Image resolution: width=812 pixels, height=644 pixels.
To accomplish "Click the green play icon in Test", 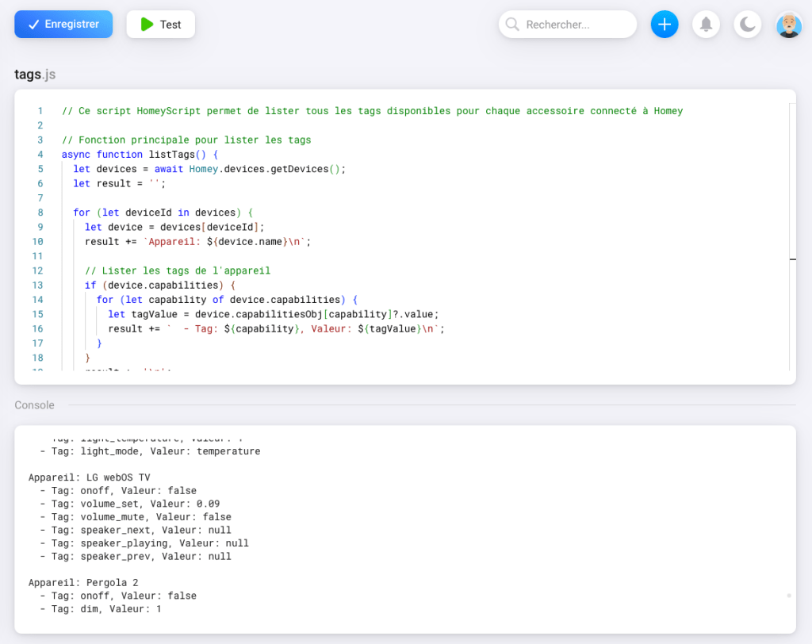I will click(147, 25).
